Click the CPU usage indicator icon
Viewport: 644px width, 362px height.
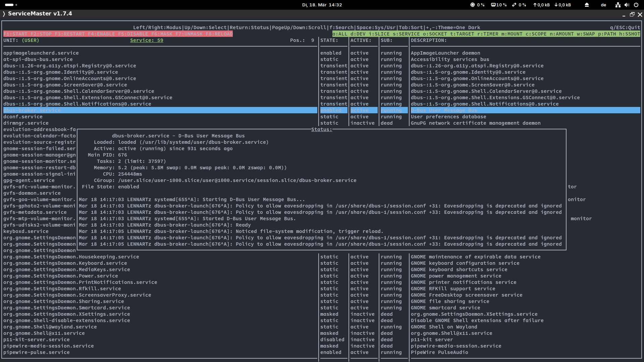tap(473, 5)
